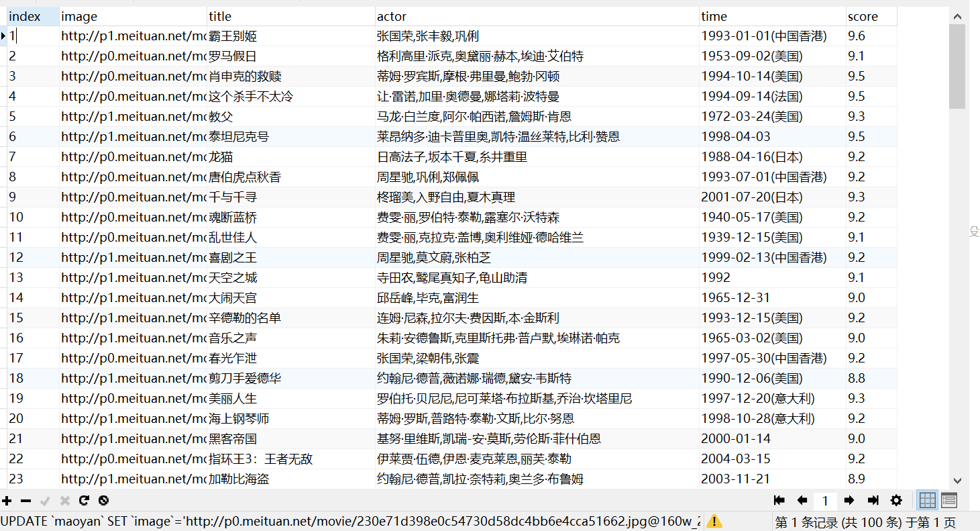Click the title cell 霸王别姬
Image resolution: width=980 pixels, height=531 pixels.
pos(290,36)
